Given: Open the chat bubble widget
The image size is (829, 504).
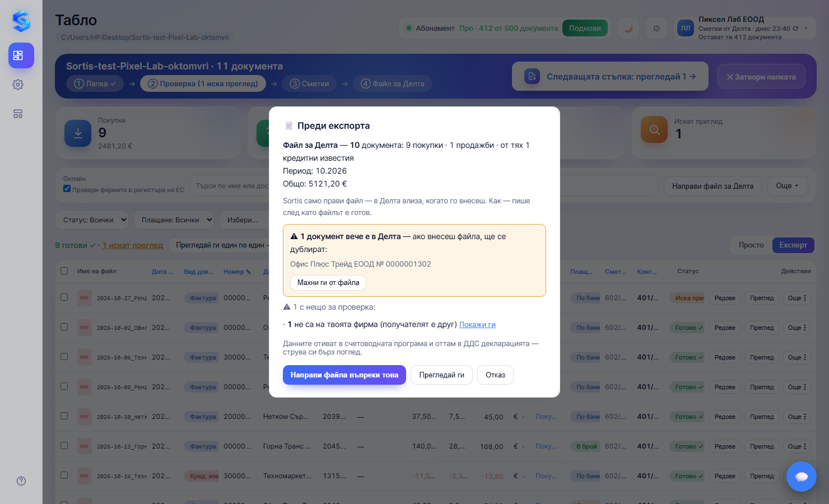Looking at the screenshot, I should (x=802, y=477).
